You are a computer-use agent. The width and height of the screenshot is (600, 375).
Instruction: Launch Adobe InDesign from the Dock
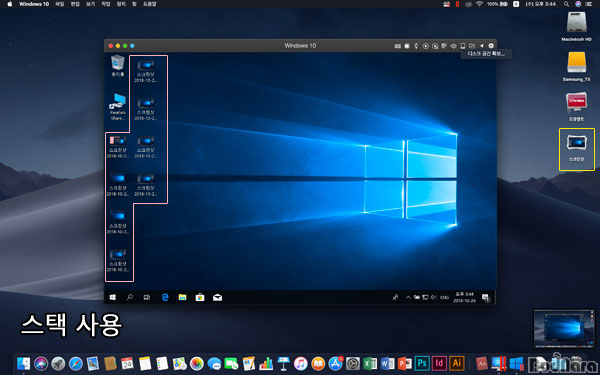coord(439,363)
